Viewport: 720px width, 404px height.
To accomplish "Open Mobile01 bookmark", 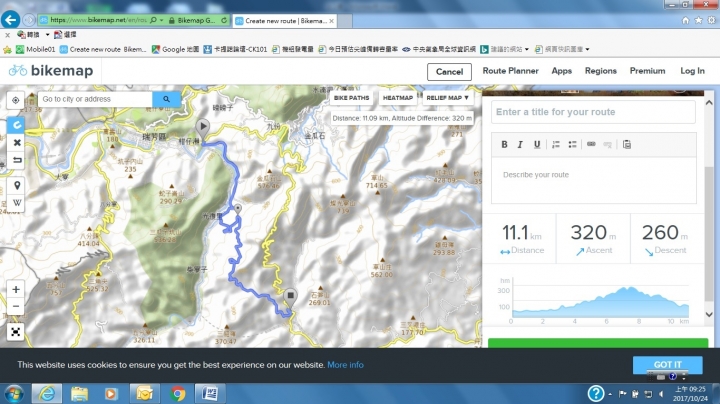I will click(x=36, y=49).
